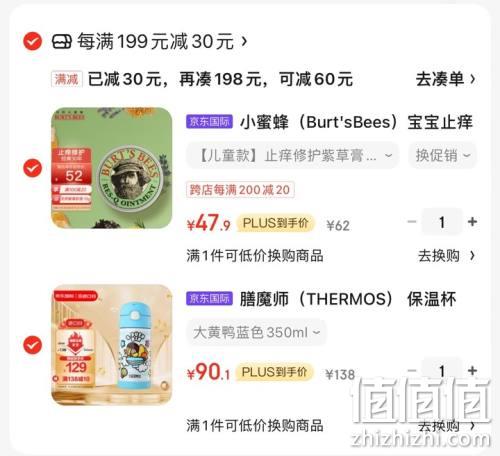500x456 pixels.
Task: Click the 跨店每满200减20 coupon tag
Action: 240,190
